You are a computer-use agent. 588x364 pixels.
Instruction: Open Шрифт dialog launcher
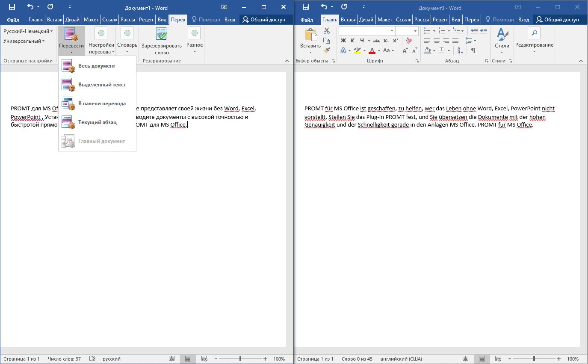(x=417, y=61)
